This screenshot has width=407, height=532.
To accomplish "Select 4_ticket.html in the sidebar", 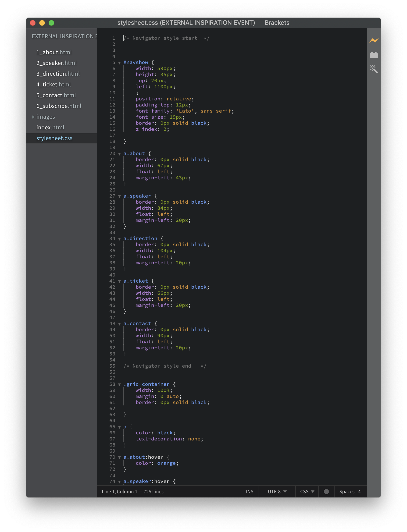I will point(54,85).
